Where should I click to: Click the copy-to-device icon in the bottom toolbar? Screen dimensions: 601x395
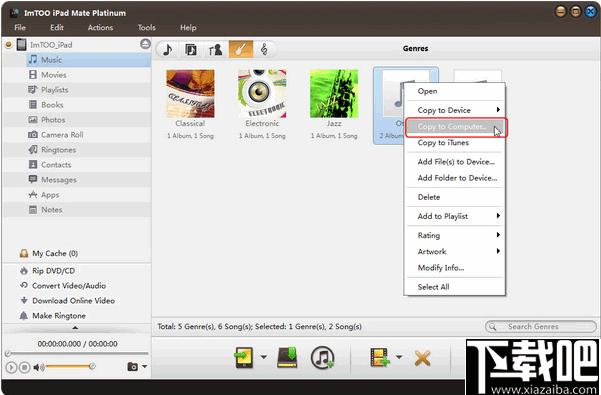[x=244, y=358]
